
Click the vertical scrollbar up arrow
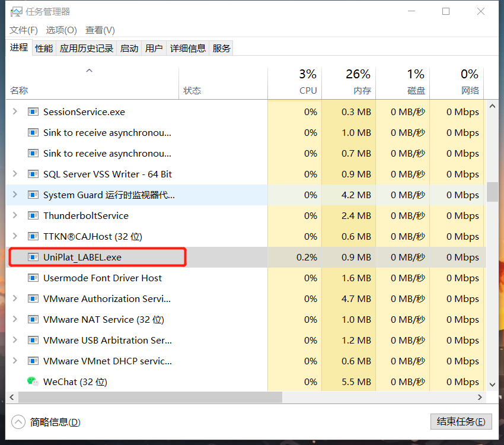point(492,106)
